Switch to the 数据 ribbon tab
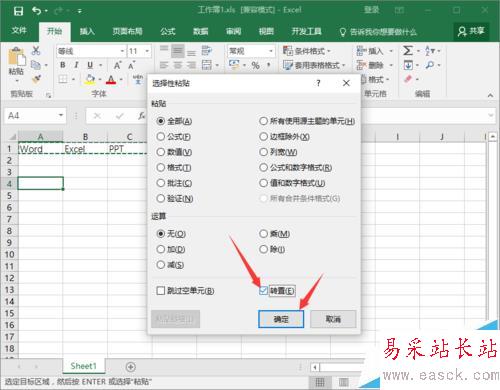This screenshot has height=390, width=500. 201,31
